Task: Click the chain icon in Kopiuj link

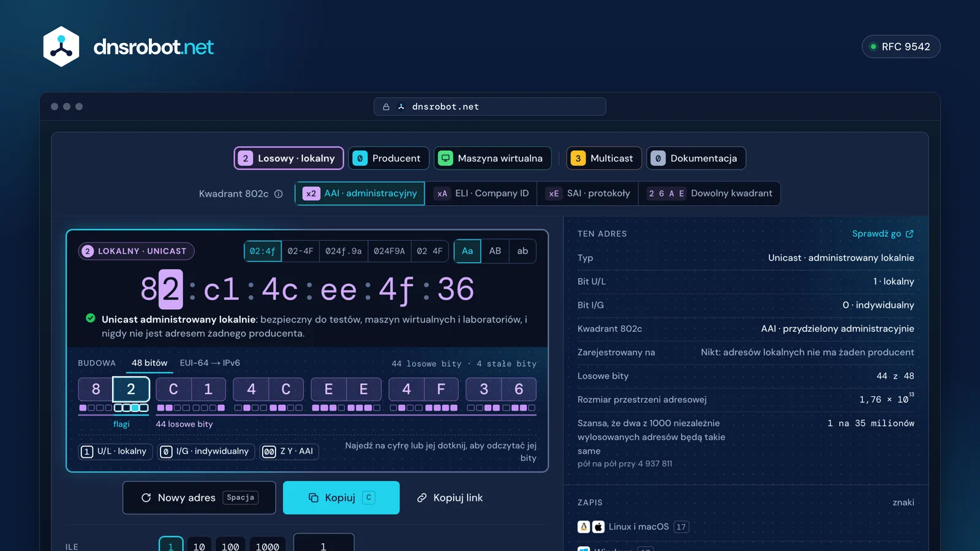Action: coord(421,498)
